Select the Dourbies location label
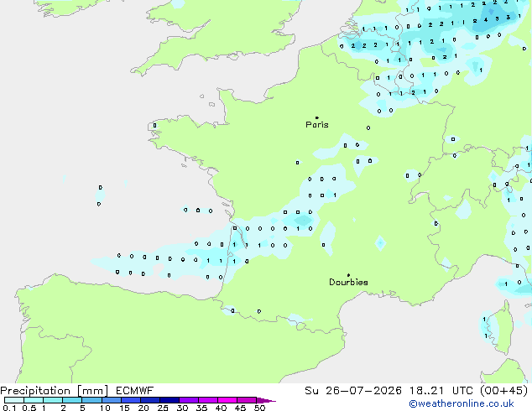 (348, 282)
